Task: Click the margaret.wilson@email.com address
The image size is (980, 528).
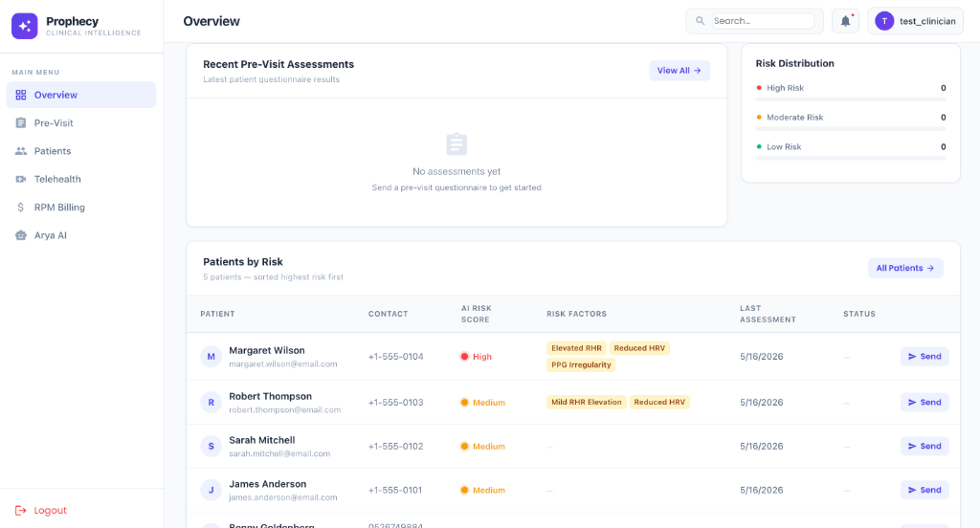Action: [x=283, y=364]
